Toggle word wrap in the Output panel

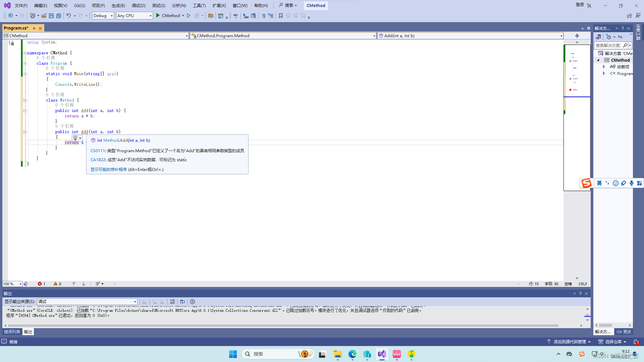(182, 302)
